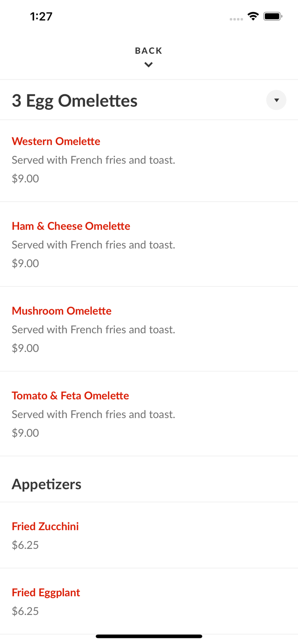Choose the Fried Zucchini appetizer

pos(45,526)
